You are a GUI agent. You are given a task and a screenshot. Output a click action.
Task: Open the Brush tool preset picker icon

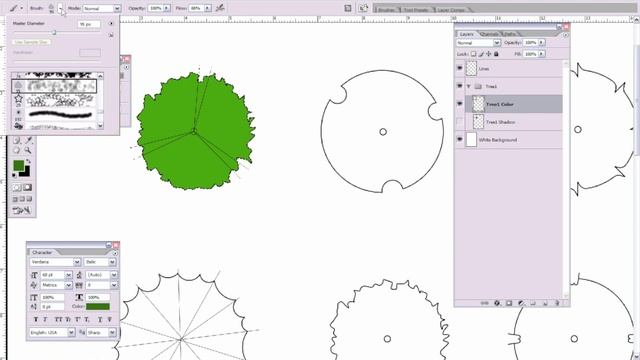16,8
